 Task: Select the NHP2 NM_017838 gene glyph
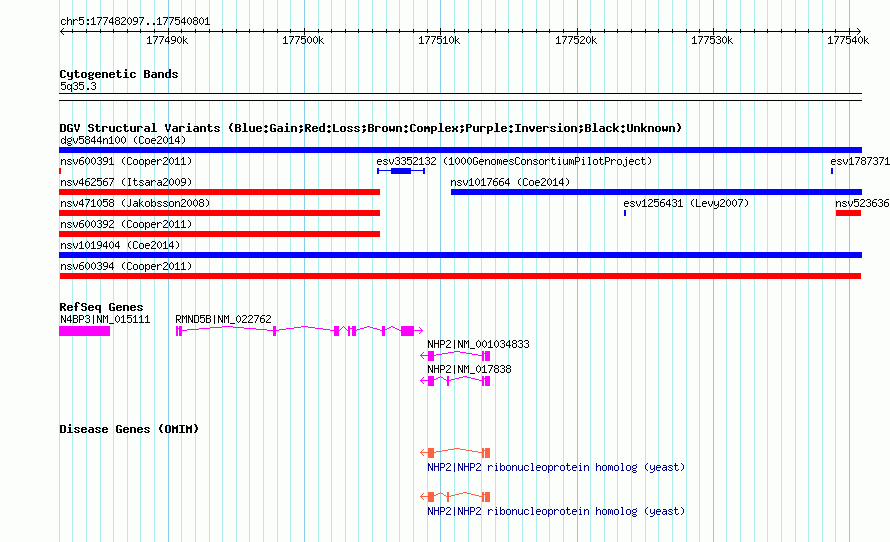click(455, 381)
